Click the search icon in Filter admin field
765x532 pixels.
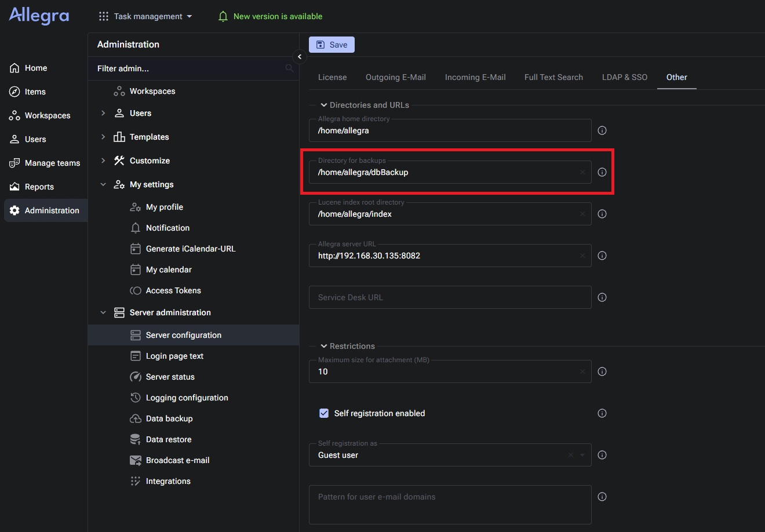pyautogui.click(x=289, y=68)
